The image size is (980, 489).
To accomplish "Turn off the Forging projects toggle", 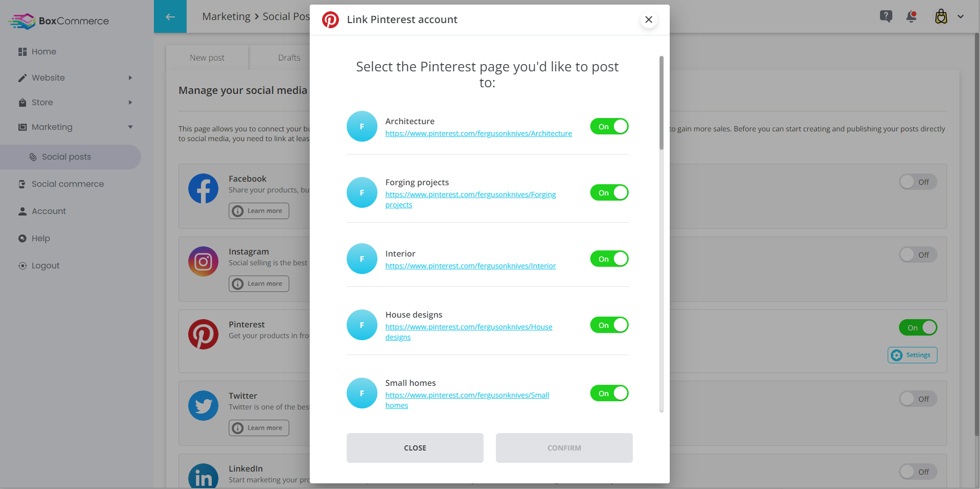I will point(609,192).
